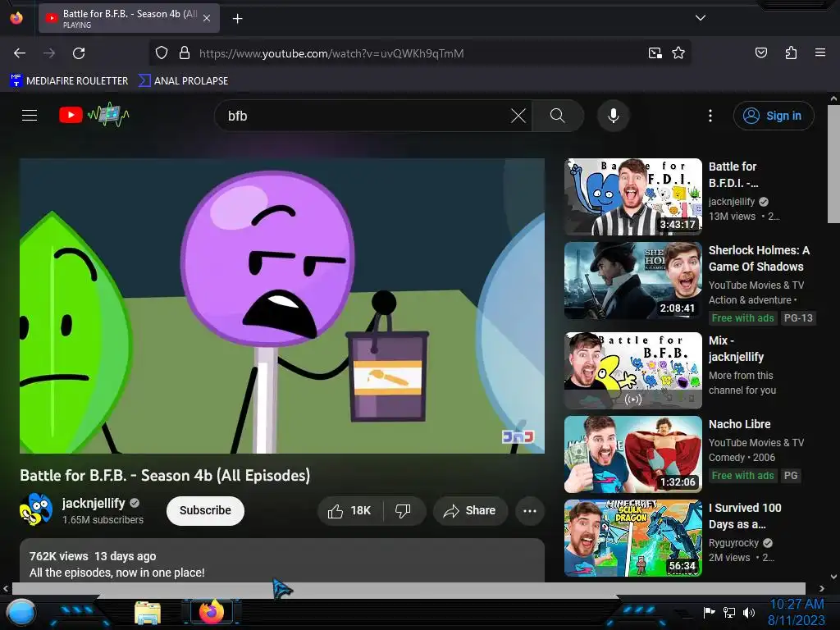Open the jacknjellify channel name link
This screenshot has height=630, width=840.
[x=94, y=503]
